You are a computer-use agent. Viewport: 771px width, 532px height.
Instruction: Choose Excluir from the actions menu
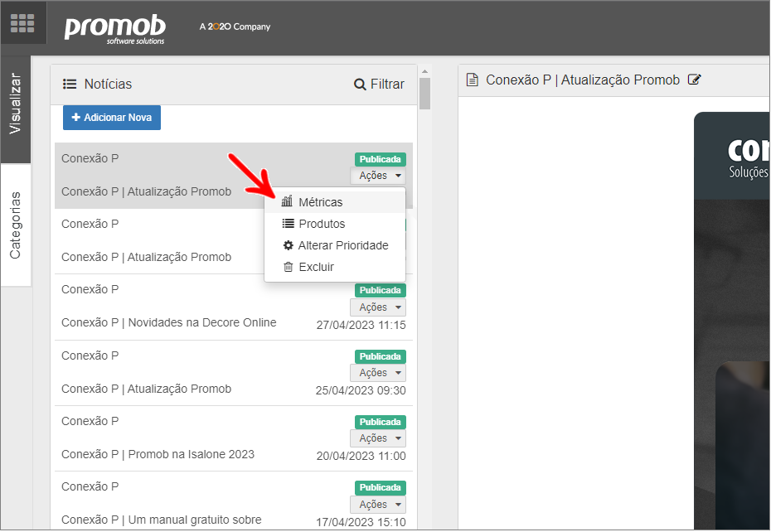335,267
